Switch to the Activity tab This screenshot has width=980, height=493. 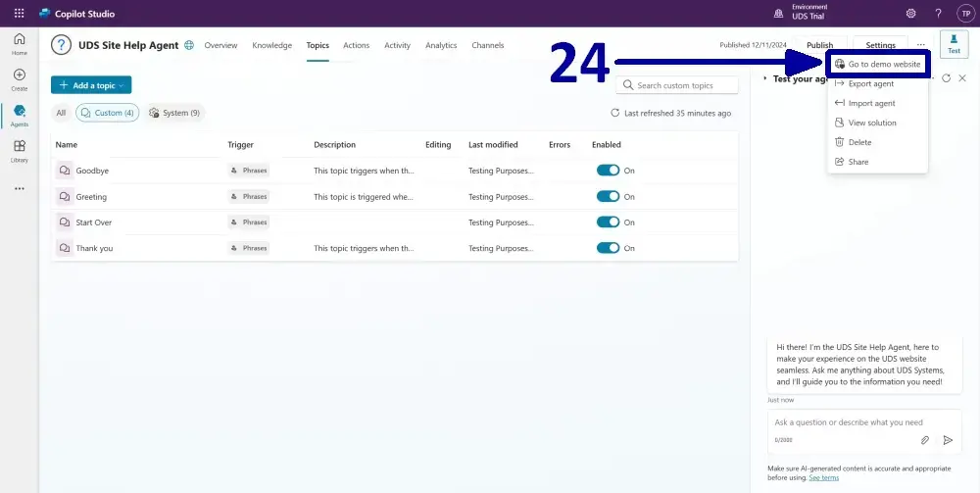[398, 45]
